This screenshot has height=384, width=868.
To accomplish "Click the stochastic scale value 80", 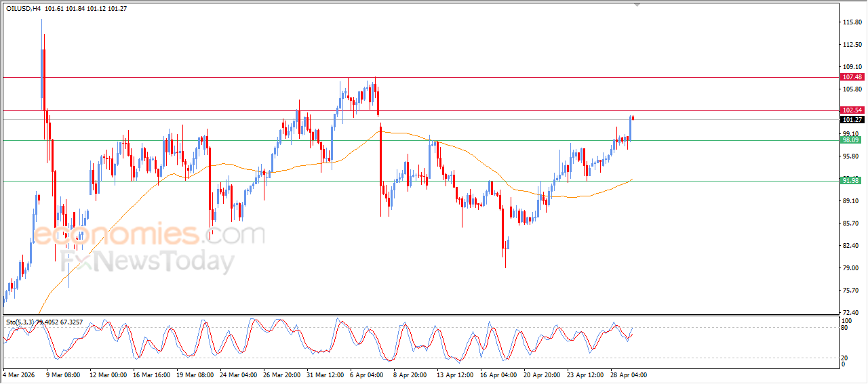I will click(845, 328).
